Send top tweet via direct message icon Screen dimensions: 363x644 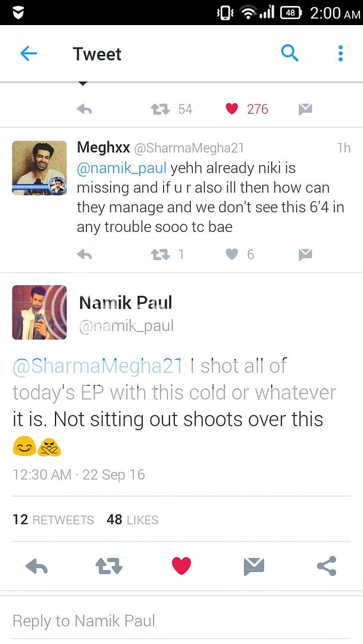[x=305, y=109]
